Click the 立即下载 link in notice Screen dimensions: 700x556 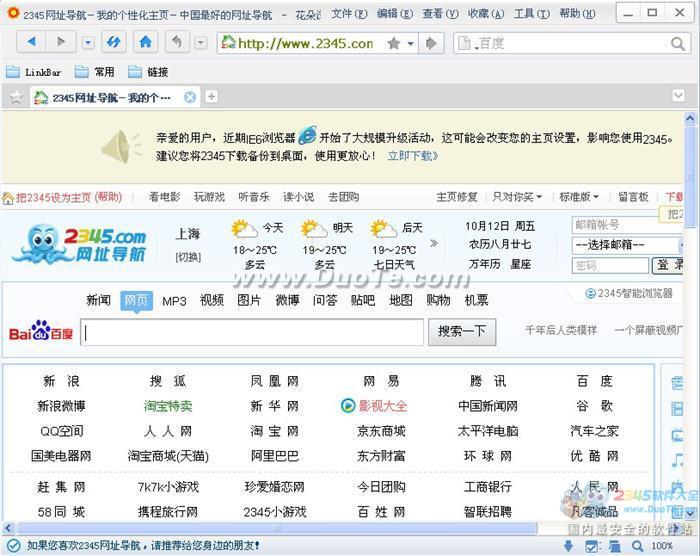pyautogui.click(x=412, y=156)
